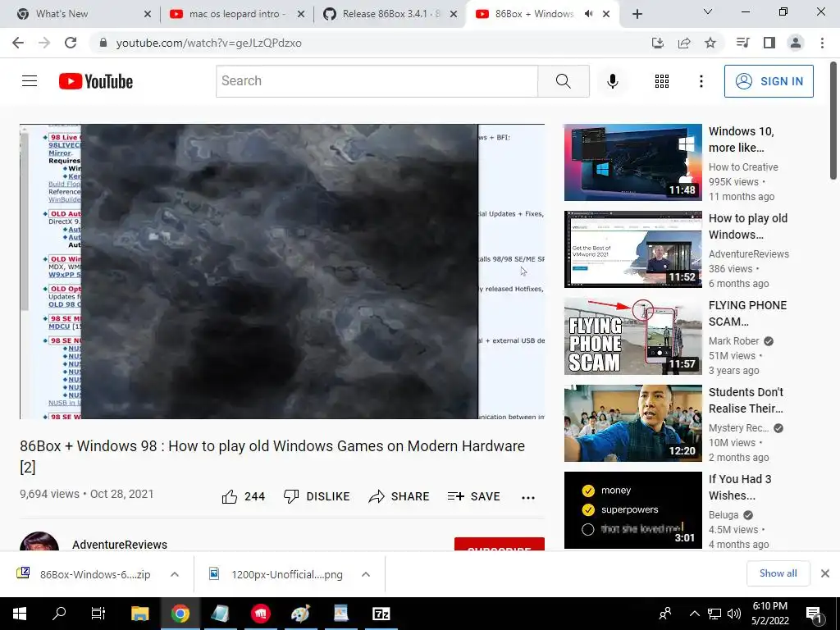Save video to a playlist

click(473, 496)
